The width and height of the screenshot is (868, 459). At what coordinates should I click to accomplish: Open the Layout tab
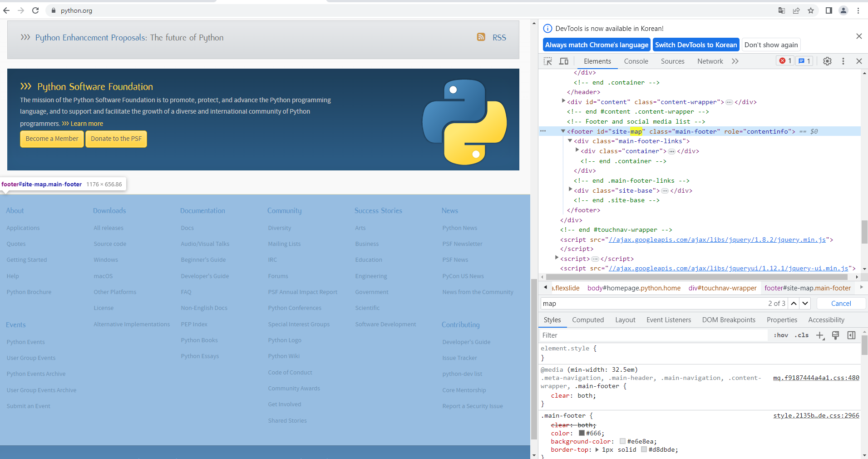coord(625,320)
